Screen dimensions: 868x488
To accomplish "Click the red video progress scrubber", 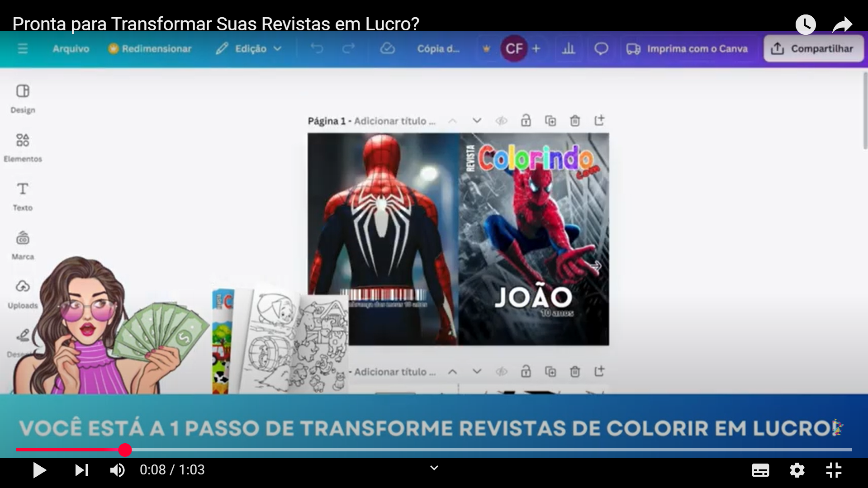I will pos(125,450).
